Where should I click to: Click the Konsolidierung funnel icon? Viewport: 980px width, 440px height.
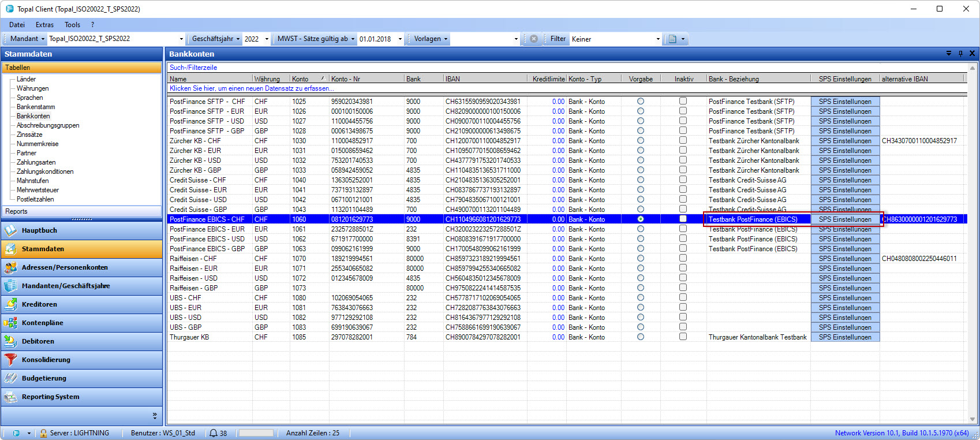10,360
